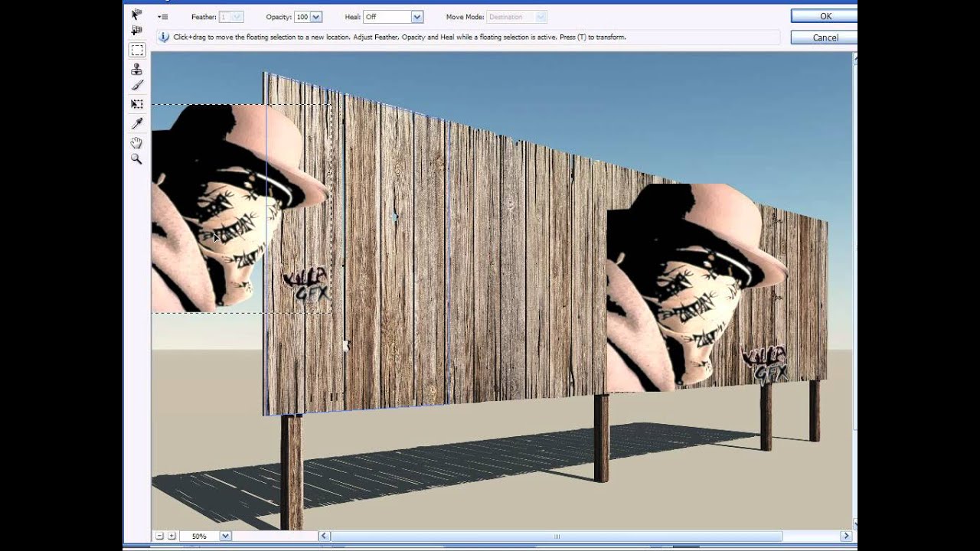Click the info icon beside the hint text

164,37
